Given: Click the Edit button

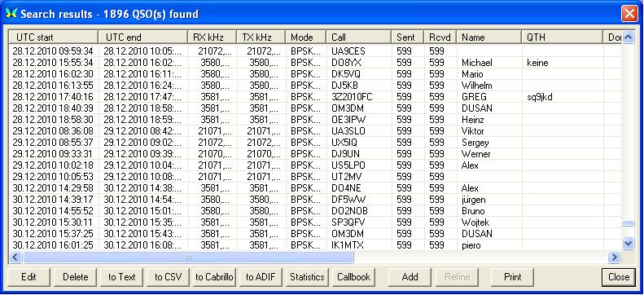Looking at the screenshot, I should click(x=28, y=277).
